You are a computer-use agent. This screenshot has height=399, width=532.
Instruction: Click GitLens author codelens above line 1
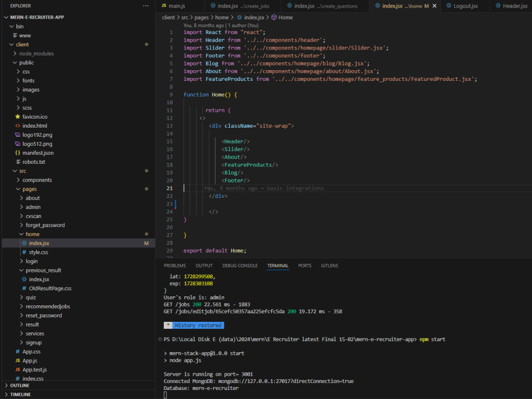[221, 26]
